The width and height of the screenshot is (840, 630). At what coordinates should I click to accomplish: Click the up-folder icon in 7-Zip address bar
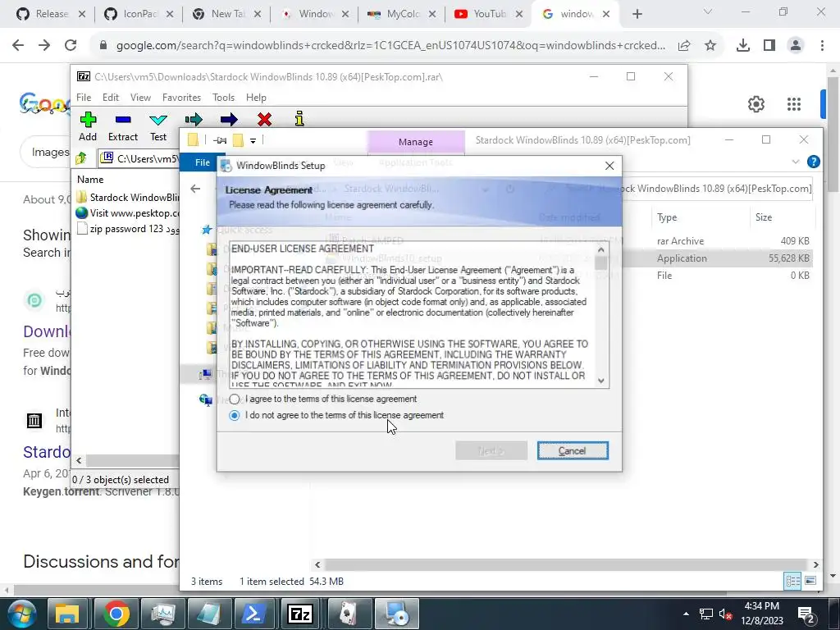[x=81, y=158]
